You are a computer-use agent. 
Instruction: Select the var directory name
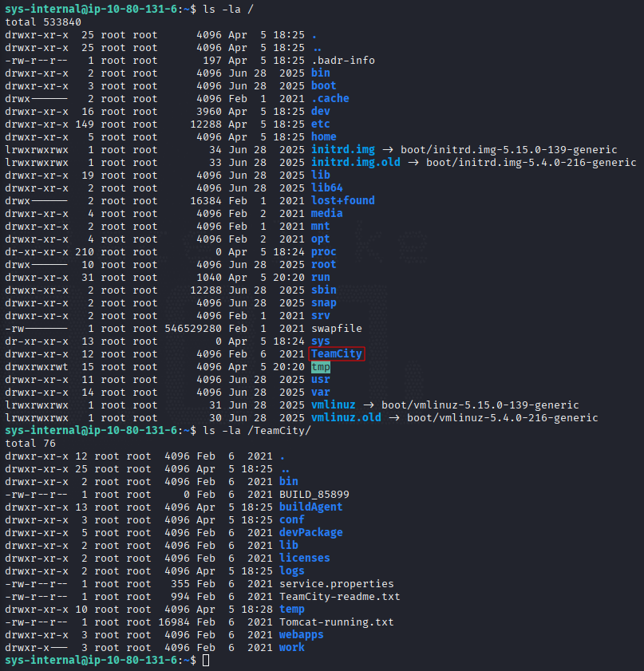tap(321, 393)
